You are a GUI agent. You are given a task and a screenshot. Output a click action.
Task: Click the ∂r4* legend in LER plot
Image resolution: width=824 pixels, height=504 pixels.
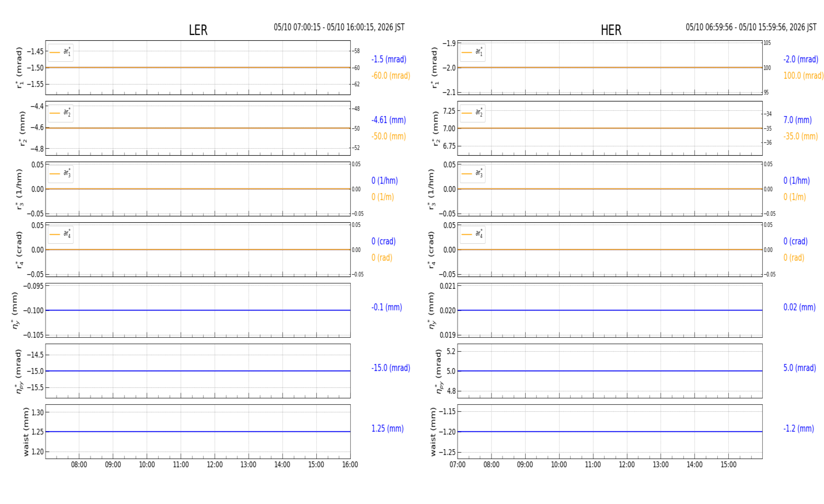click(61, 235)
